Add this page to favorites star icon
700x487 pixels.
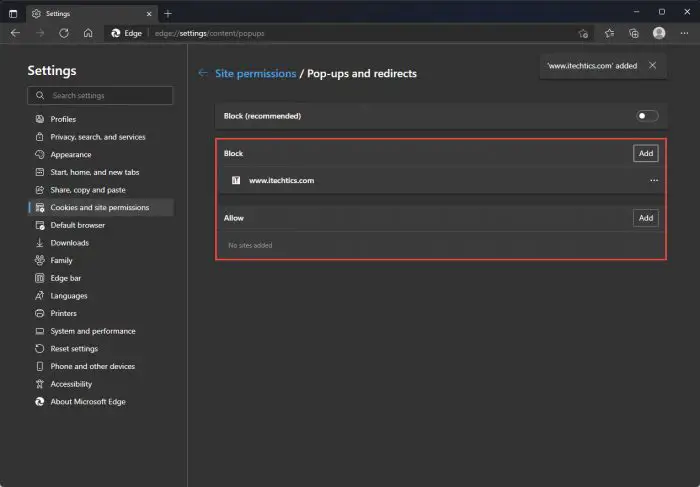(583, 33)
